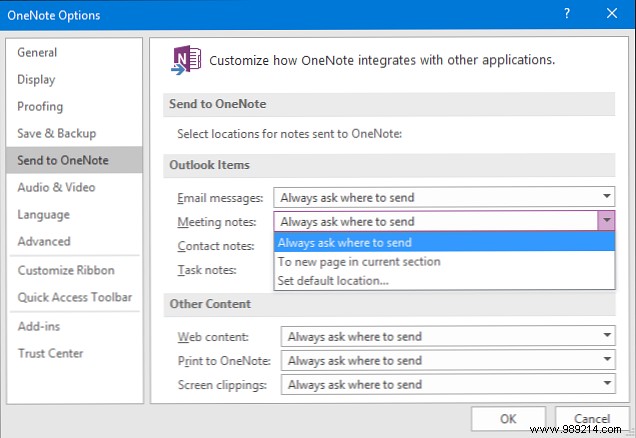Click the Screen clippings label
The width and height of the screenshot is (636, 438).
pyautogui.click(x=222, y=385)
